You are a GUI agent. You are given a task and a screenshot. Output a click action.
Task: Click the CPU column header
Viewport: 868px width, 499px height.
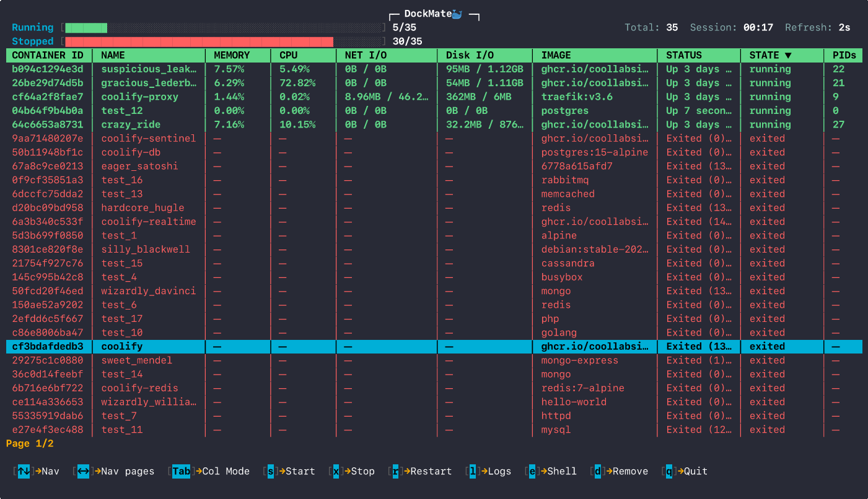click(289, 55)
